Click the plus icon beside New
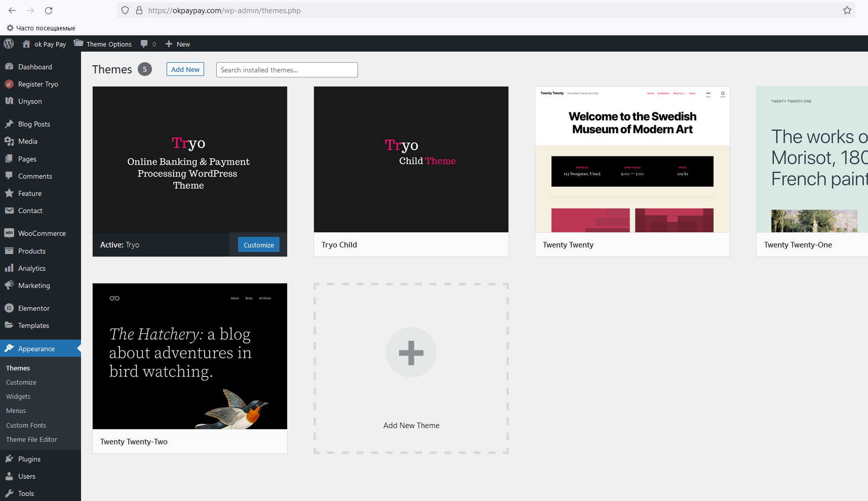Viewport: 868px width, 501px height. pos(169,44)
